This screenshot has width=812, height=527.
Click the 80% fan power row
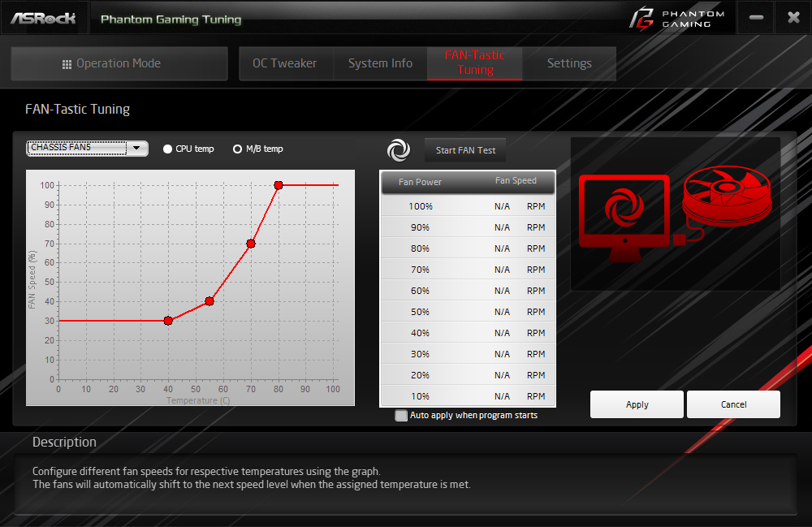[468, 248]
